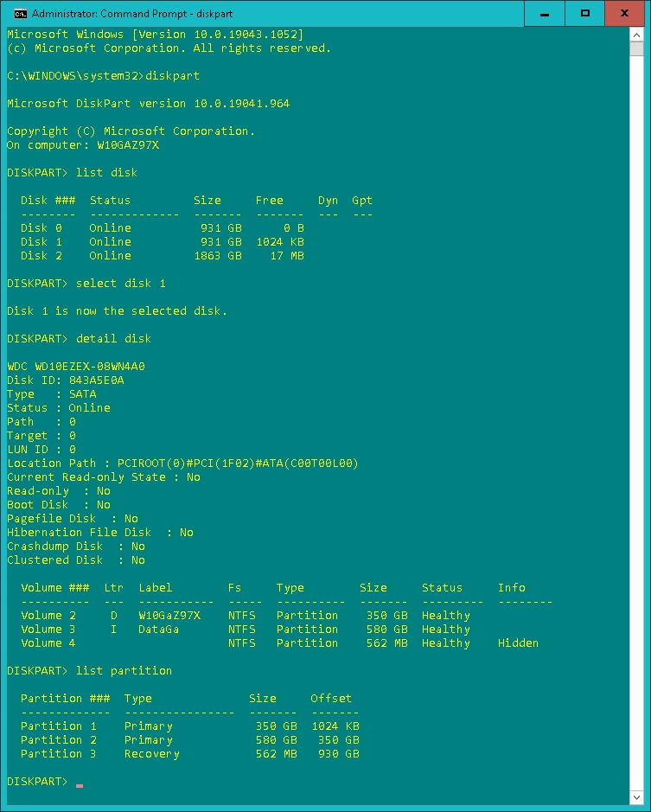Click the 'Offset' column header
The width and height of the screenshot is (651, 812).
point(331,699)
